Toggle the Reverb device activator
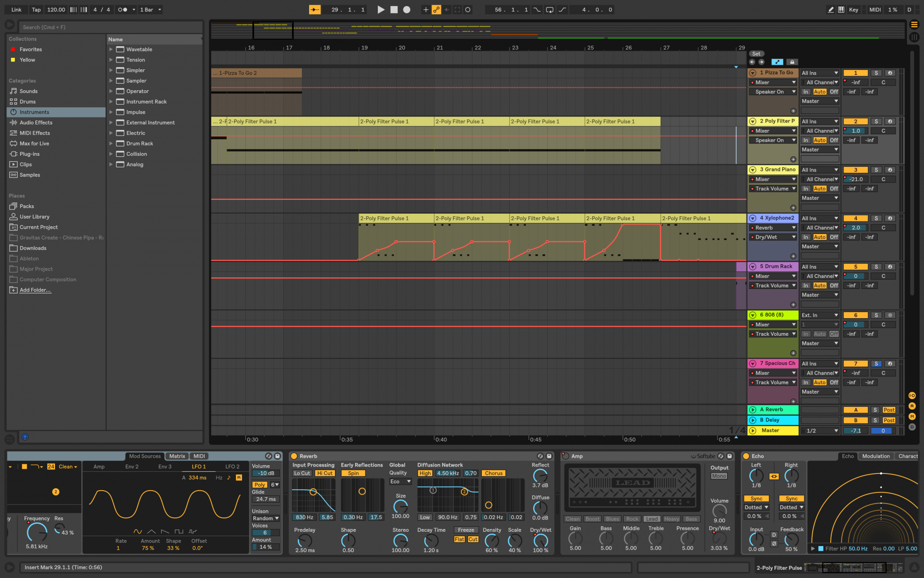 (294, 456)
